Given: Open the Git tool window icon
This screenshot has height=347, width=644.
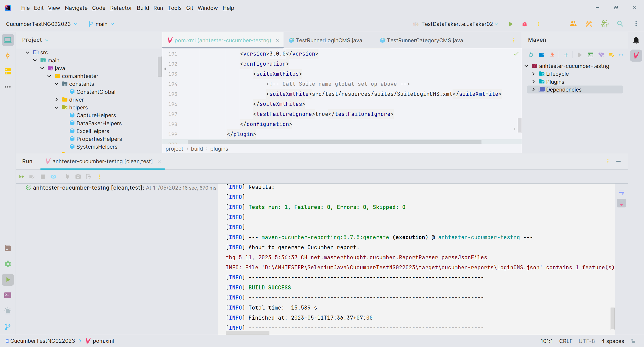Looking at the screenshot, I should coord(8,327).
